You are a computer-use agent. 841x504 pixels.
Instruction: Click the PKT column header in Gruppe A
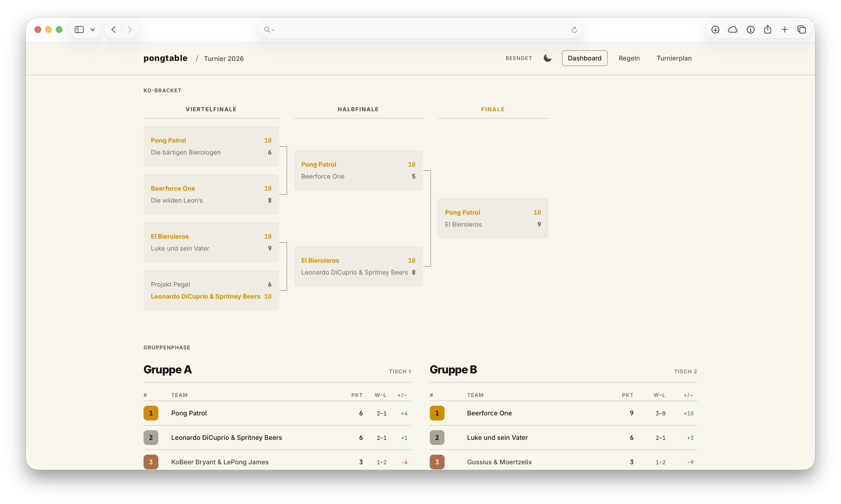(x=357, y=395)
